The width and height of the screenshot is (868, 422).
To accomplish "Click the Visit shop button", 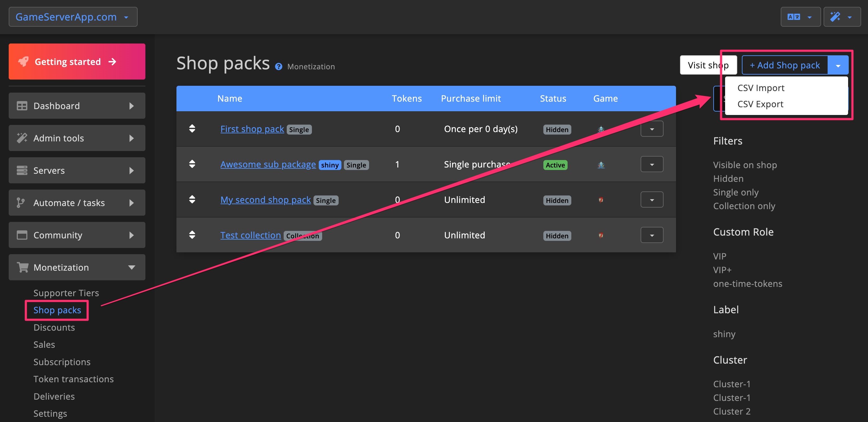I will (x=708, y=65).
